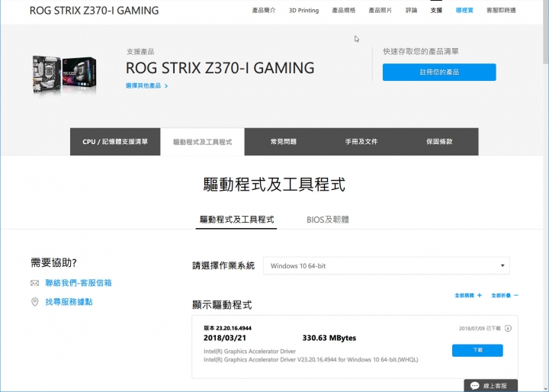This screenshot has width=549, height=392.
Task: Click the blue 註冊您的產品 button
Action: [439, 72]
